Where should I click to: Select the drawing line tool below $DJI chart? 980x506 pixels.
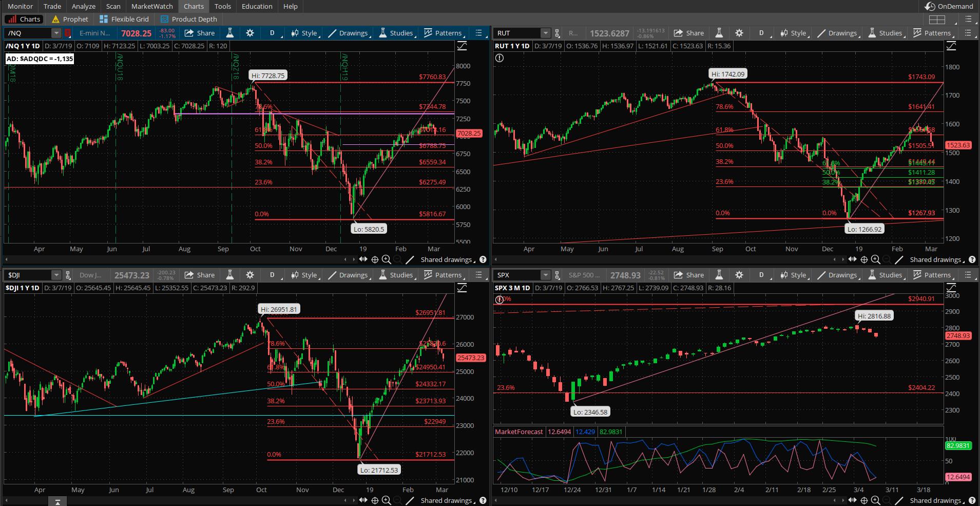pyautogui.click(x=409, y=500)
